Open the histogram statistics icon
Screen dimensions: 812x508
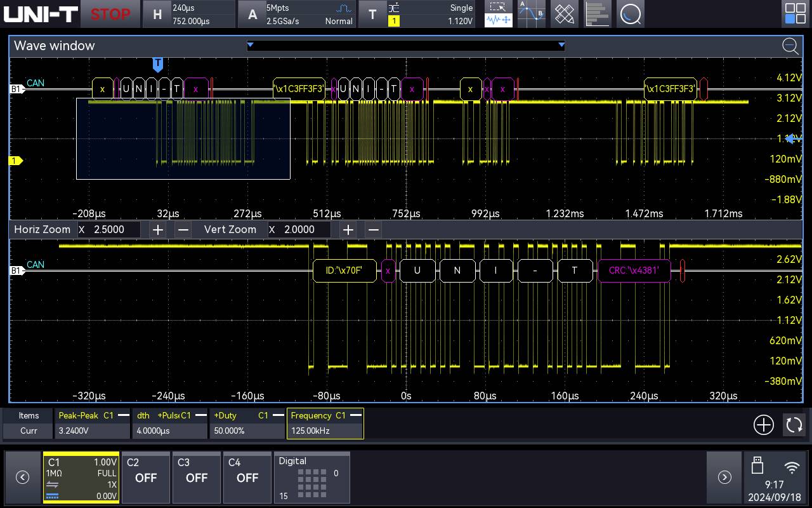click(598, 14)
